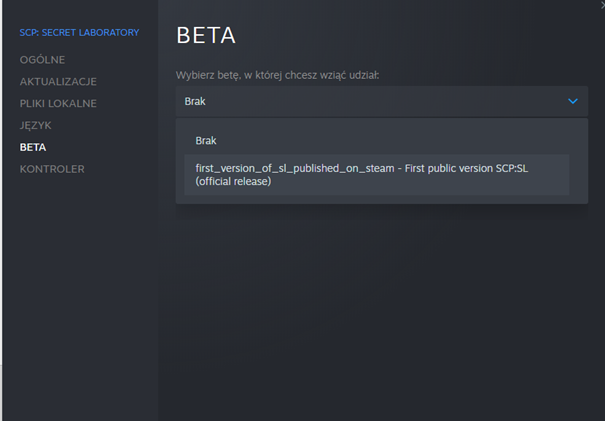Switch to the AKTUALIZACJE tab
605x421 pixels.
pyautogui.click(x=58, y=82)
